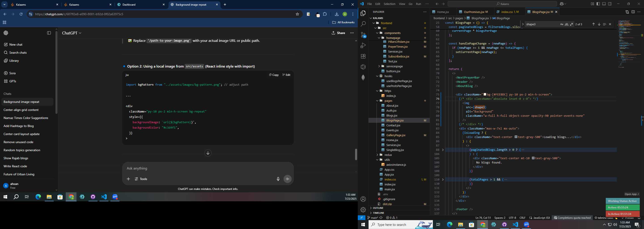Toggle Use Regular Expression in find widget
Image resolution: width=644 pixels, height=229 pixels.
[572, 24]
